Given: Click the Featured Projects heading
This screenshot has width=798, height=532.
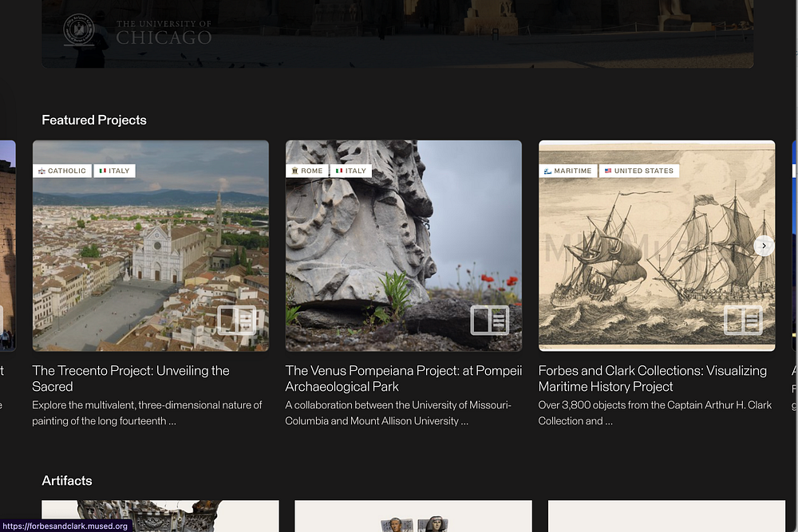Looking at the screenshot, I should [x=94, y=120].
